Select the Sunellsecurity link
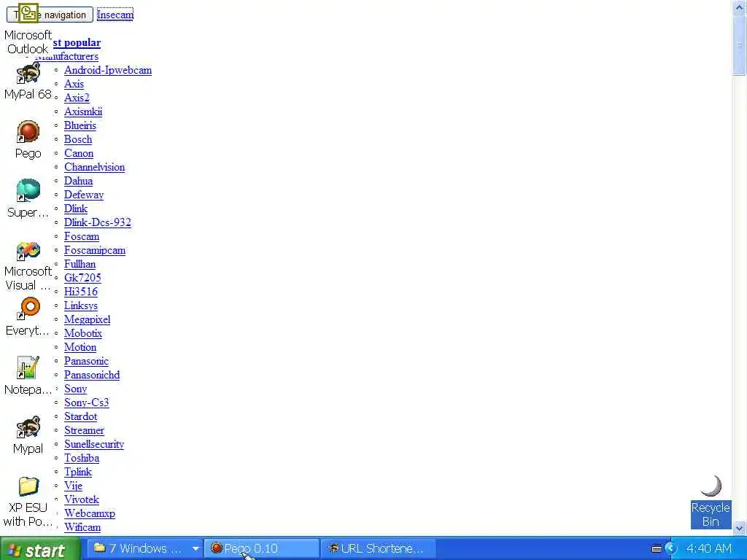The width and height of the screenshot is (747, 560). [x=94, y=444]
